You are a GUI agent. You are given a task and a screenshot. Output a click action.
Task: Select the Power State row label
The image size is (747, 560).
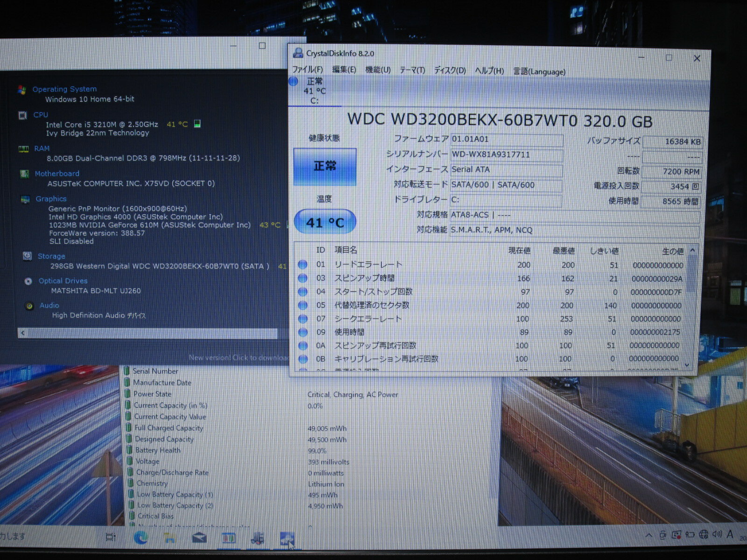pos(152,394)
